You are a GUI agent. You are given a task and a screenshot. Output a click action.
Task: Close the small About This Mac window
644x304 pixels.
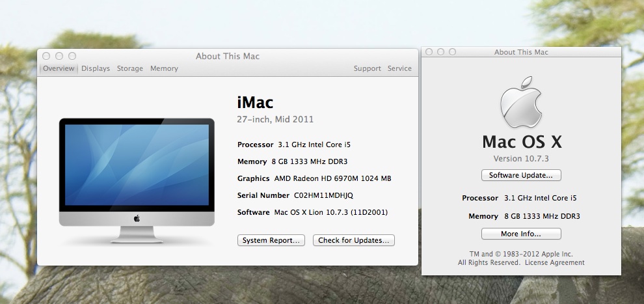pos(429,52)
